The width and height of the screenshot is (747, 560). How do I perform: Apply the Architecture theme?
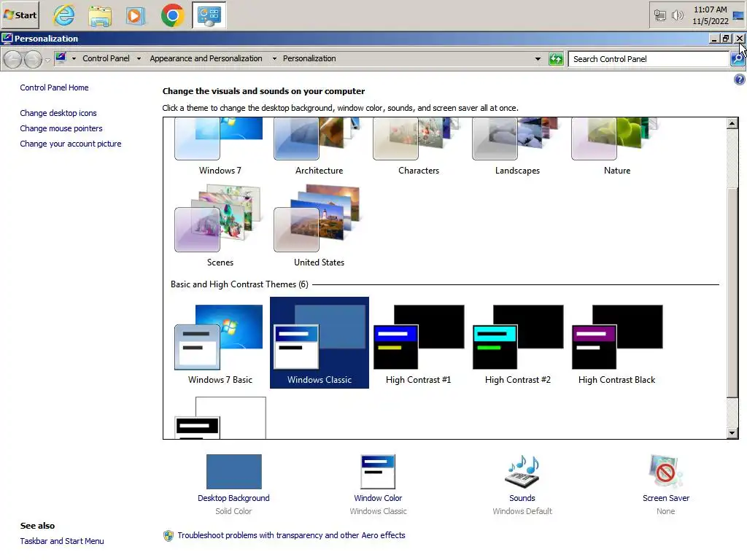[319, 147]
